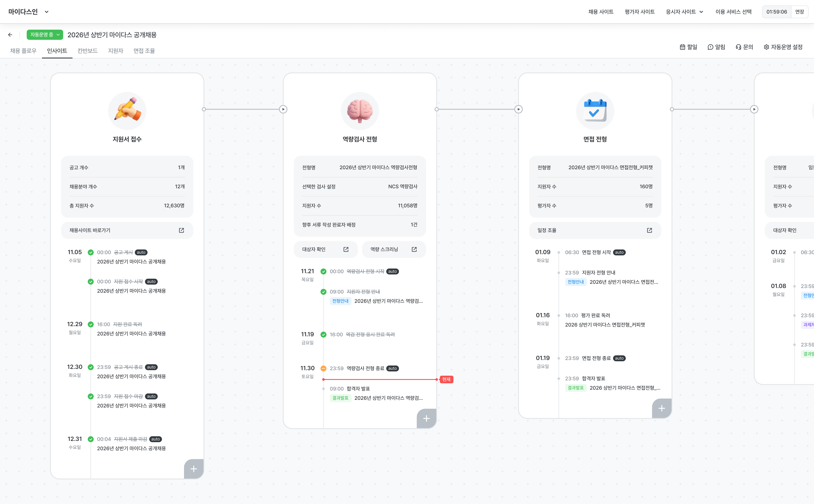Click green check for 11.05 공고 게시
This screenshot has width=814, height=504.
(90, 252)
